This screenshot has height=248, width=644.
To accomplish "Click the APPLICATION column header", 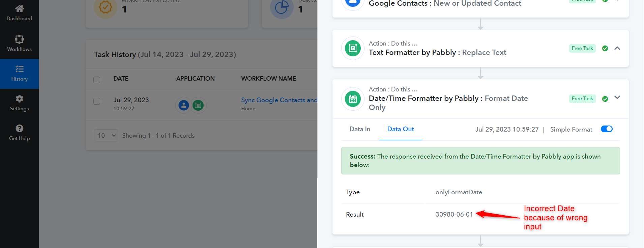I will pyautogui.click(x=195, y=78).
